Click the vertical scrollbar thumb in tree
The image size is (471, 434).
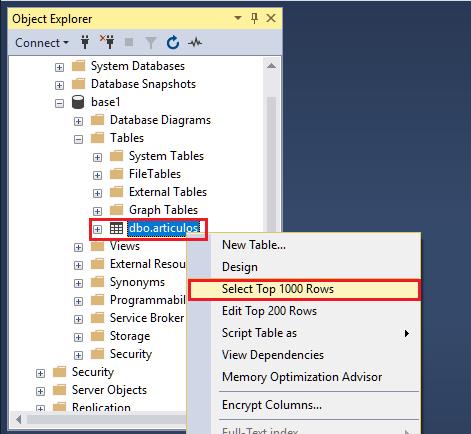pos(271,163)
